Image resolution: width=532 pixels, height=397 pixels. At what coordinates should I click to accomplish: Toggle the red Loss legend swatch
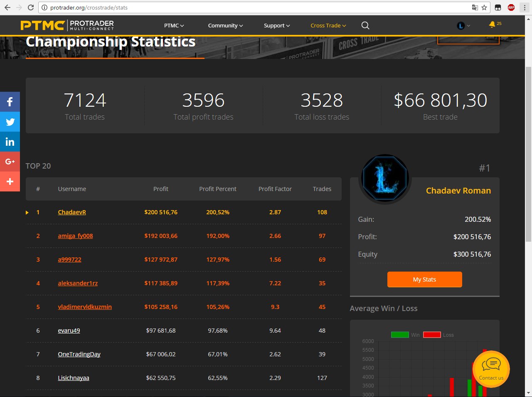pos(432,335)
